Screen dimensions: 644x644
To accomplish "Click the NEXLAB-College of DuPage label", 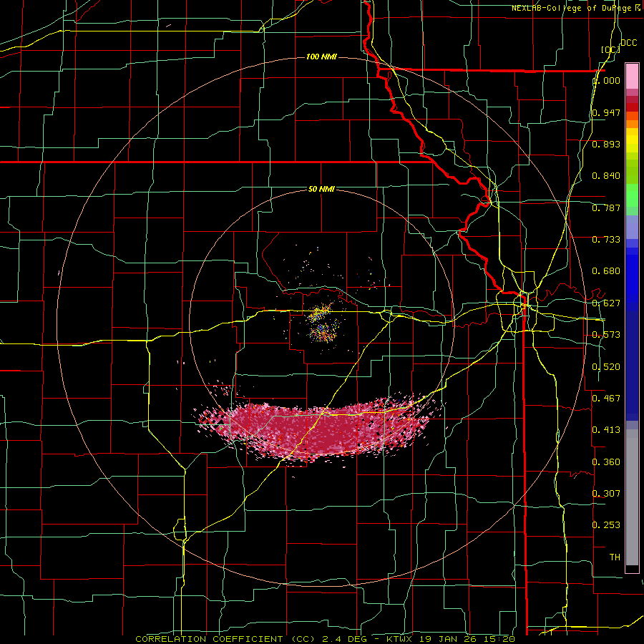I will point(575,8).
